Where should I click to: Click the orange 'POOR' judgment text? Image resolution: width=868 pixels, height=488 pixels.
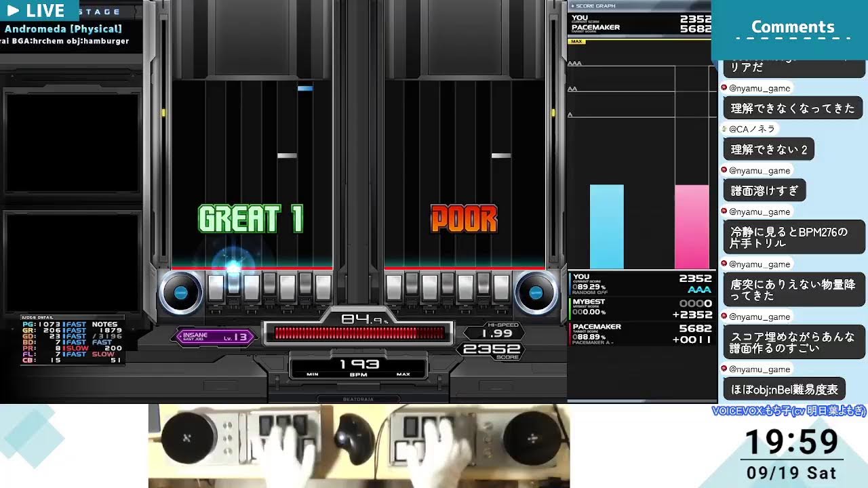tap(464, 220)
